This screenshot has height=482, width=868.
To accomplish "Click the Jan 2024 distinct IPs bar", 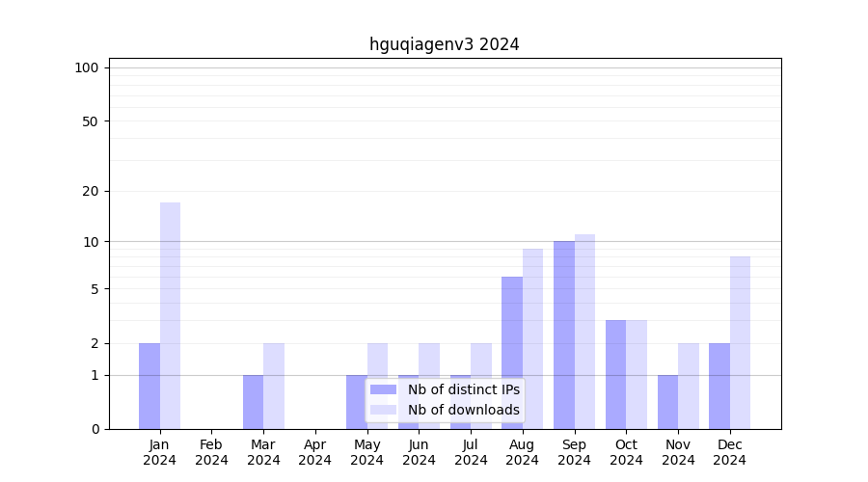I will (x=149, y=386).
